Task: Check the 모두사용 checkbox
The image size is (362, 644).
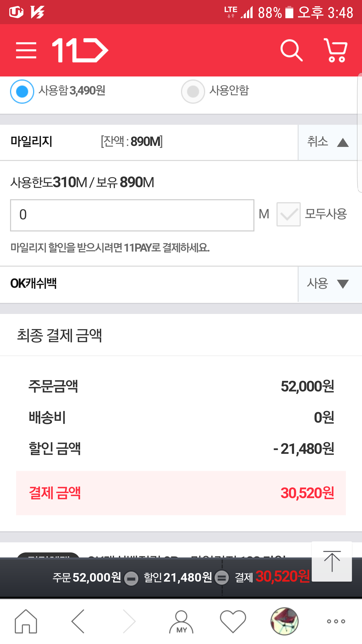Action: click(x=288, y=214)
